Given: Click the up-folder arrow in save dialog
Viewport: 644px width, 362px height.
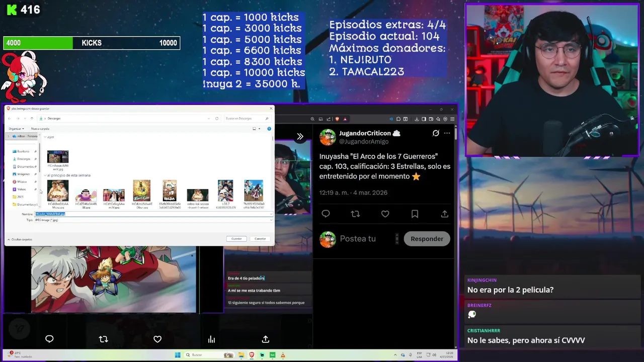Looking at the screenshot, I should coord(32,119).
